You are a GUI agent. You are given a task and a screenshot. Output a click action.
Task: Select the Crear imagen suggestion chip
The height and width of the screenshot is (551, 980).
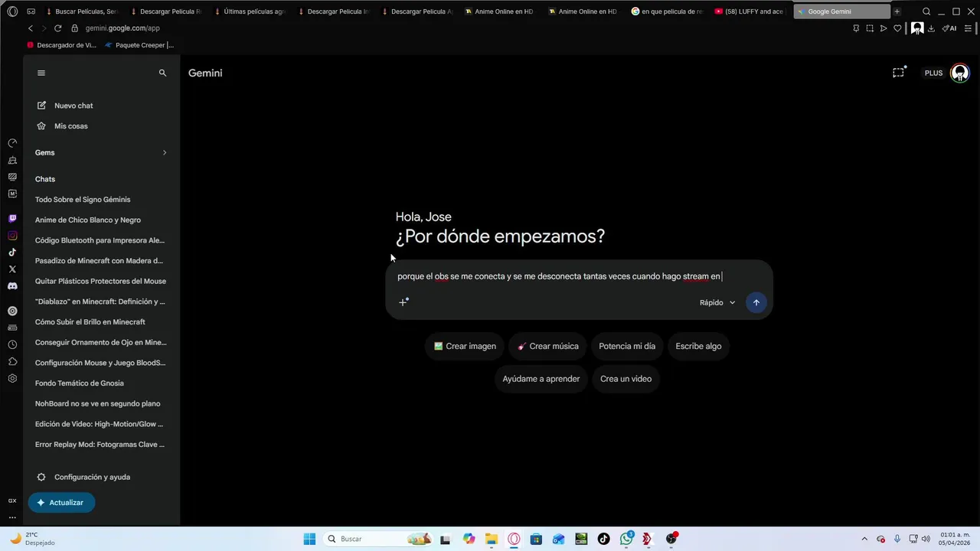(465, 347)
